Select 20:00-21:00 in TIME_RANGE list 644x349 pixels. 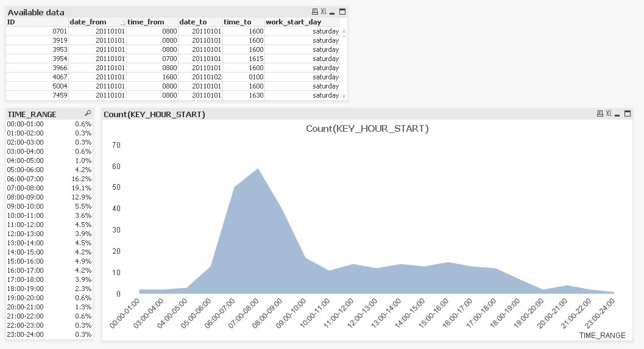[49, 307]
